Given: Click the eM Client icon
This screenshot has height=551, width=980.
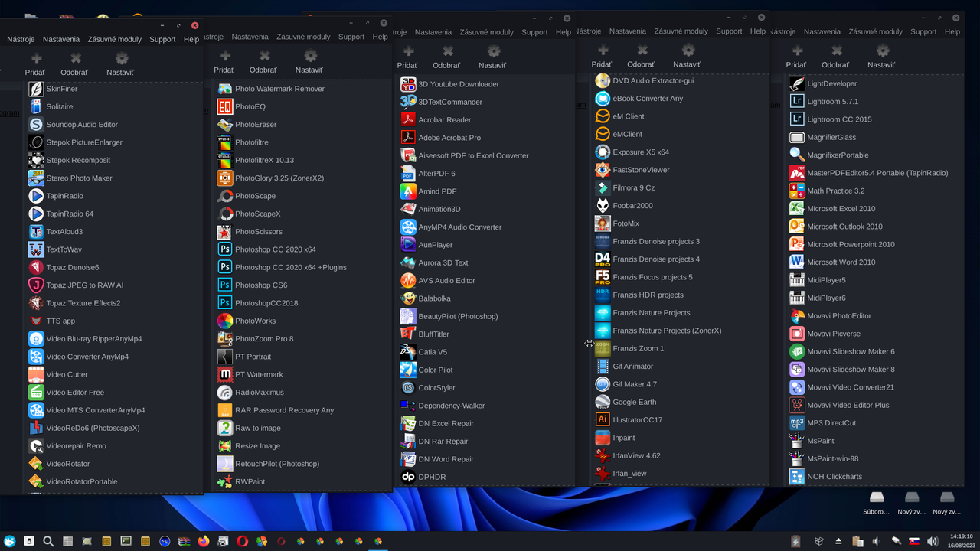Looking at the screenshot, I should pos(603,116).
